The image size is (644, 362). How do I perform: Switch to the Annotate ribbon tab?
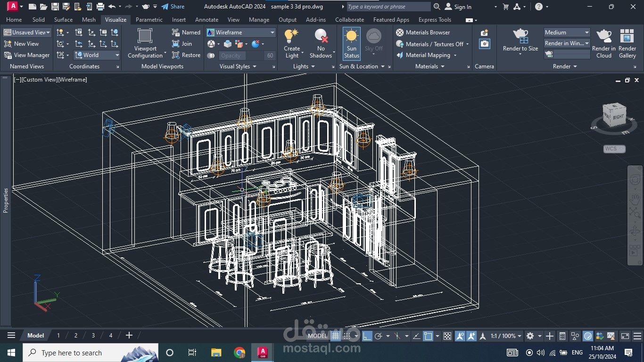[x=206, y=20]
